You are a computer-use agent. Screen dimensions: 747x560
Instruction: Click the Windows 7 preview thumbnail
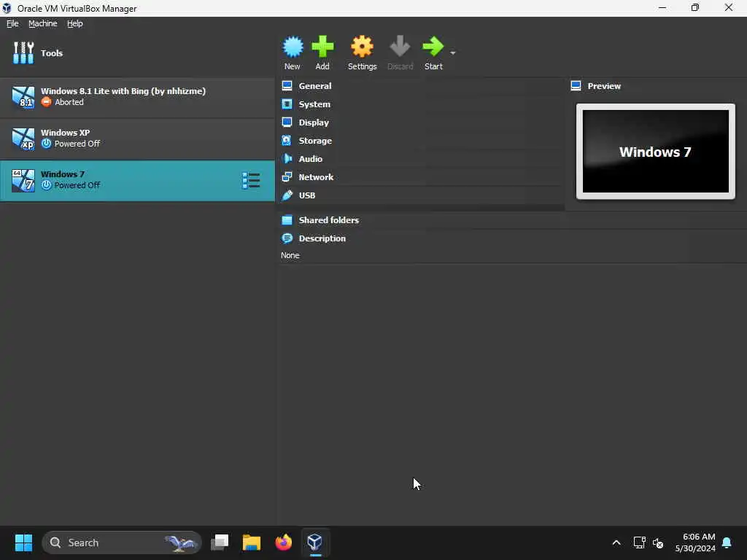pos(656,152)
